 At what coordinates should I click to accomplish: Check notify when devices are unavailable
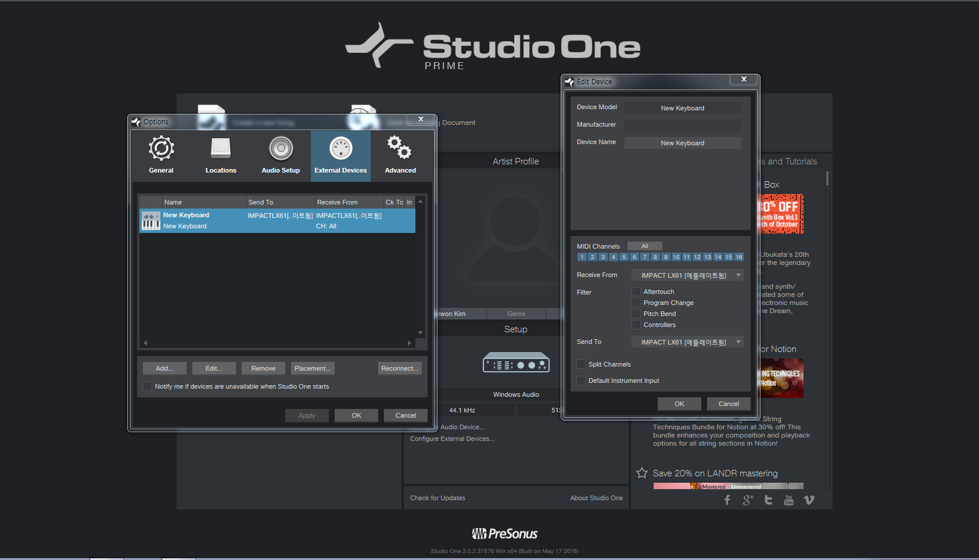coord(148,386)
